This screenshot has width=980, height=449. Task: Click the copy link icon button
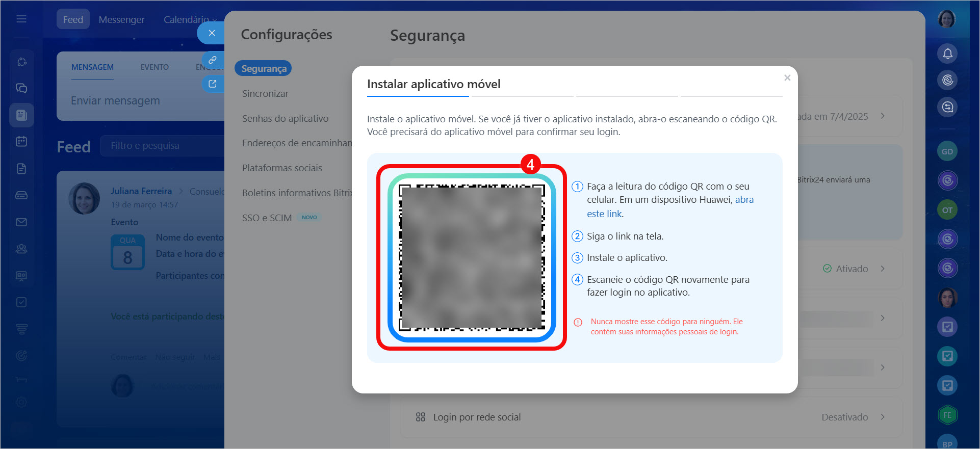point(213,60)
